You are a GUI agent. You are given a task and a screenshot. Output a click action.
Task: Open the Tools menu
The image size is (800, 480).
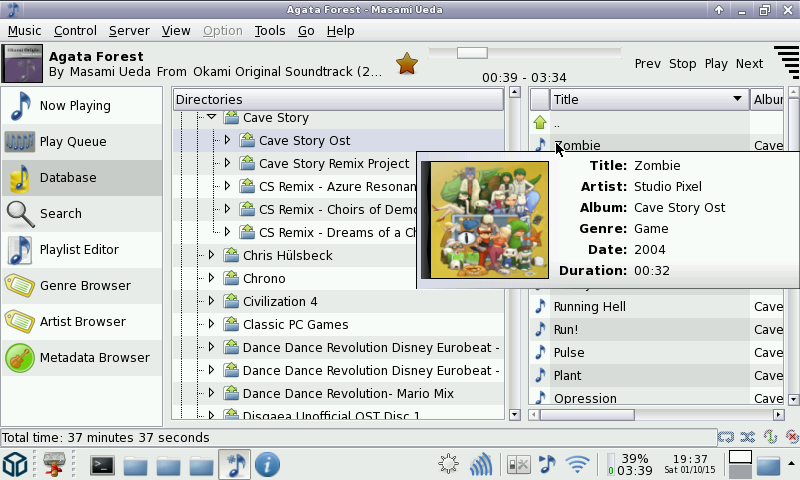[269, 31]
